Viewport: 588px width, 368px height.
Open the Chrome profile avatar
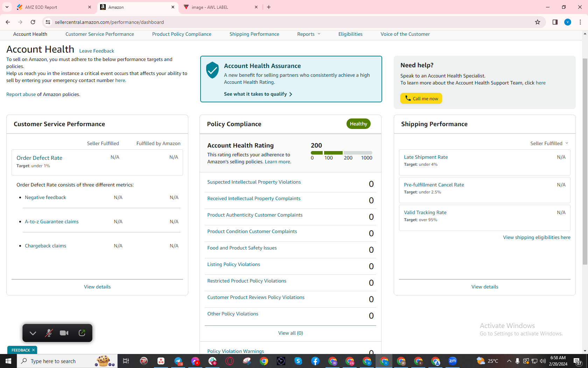coord(568,22)
